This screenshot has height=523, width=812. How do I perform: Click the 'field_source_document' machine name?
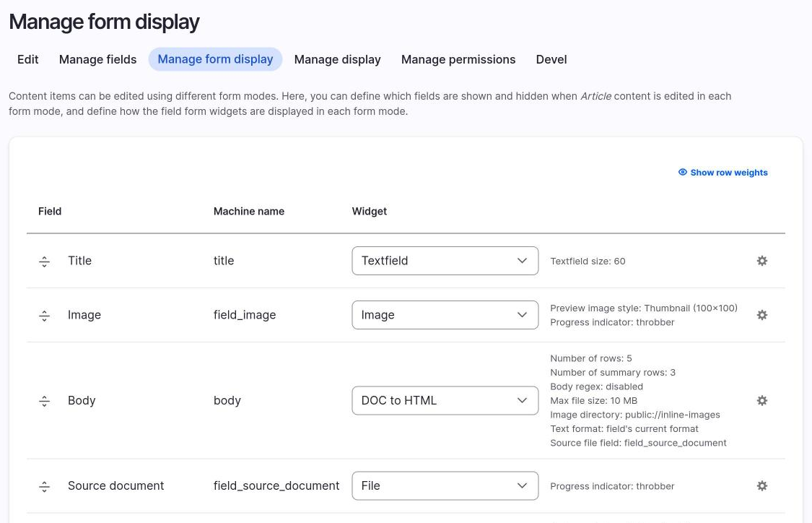(276, 485)
